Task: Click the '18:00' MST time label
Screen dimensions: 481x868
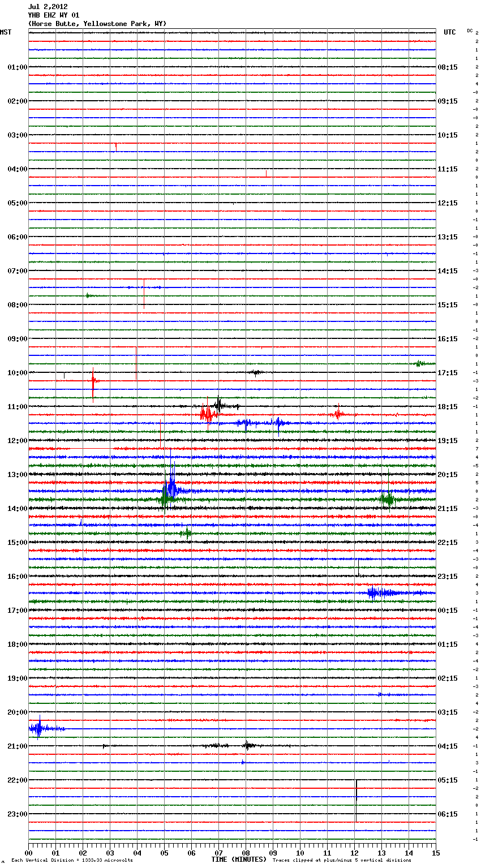Action: [17, 644]
